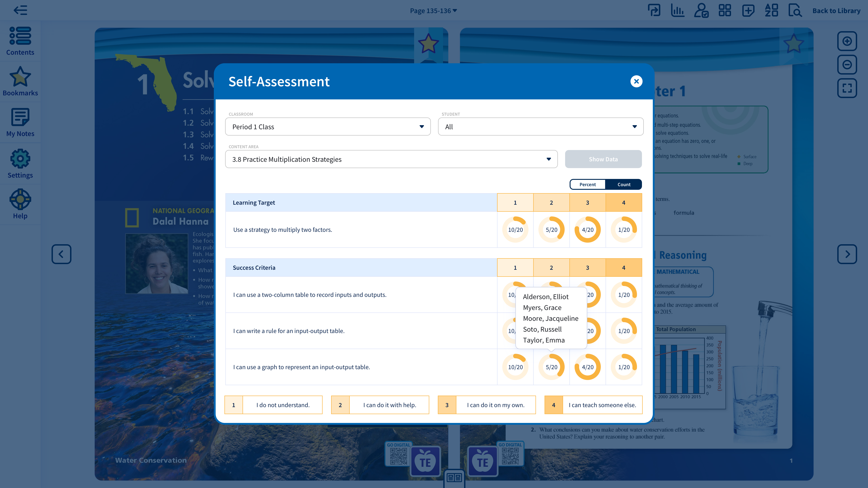Click the 5/20 ring in graph row
Viewport: 868px width, 488px height.
(551, 367)
